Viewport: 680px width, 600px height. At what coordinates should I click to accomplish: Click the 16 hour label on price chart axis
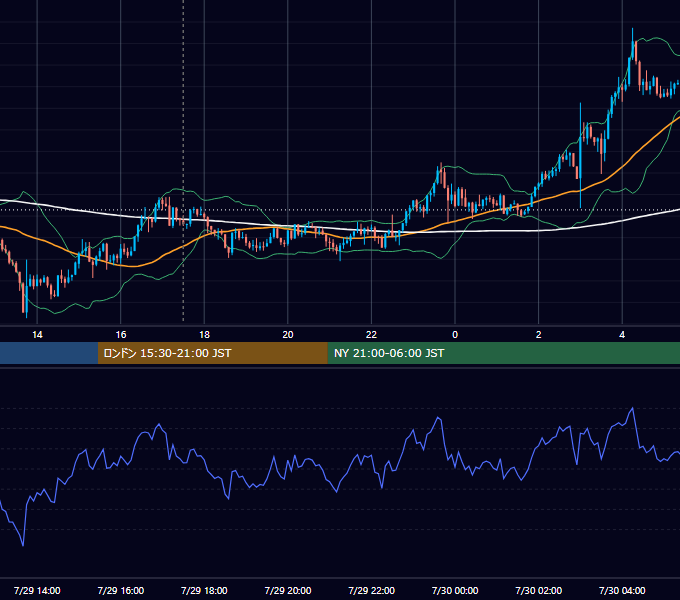tap(121, 335)
